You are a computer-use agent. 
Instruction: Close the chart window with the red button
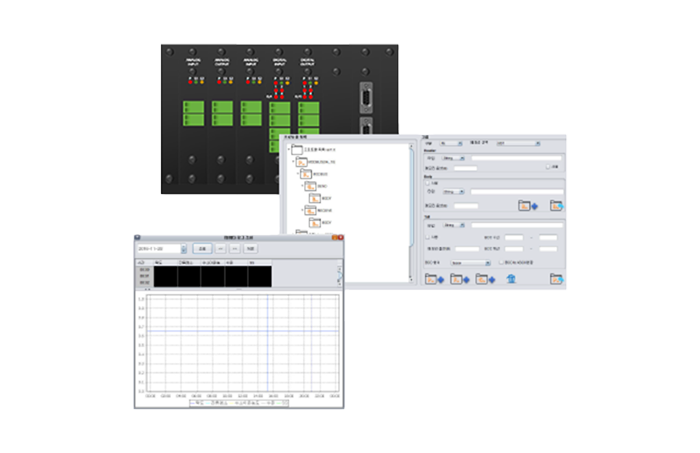tap(341, 237)
